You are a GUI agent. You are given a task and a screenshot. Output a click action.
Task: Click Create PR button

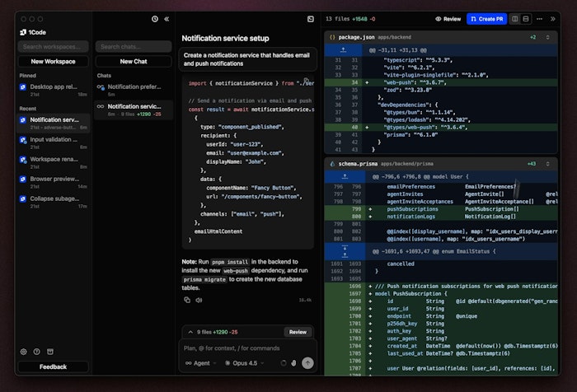487,19
